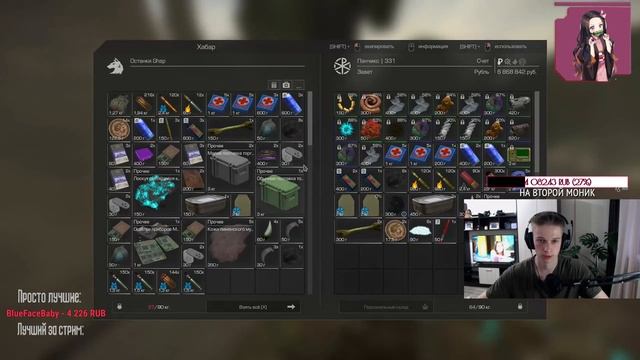Click the ruble P currency icon
This screenshot has width=640, height=360.
500,62
